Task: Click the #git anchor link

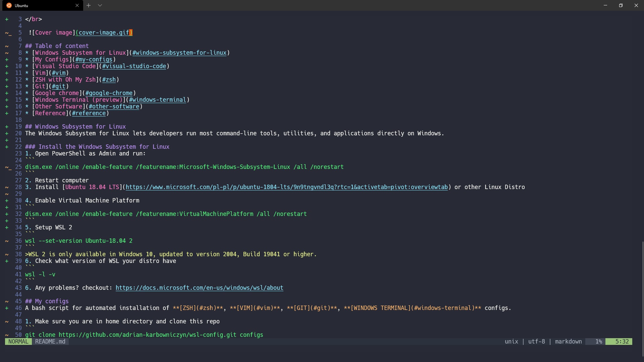Action: point(59,86)
